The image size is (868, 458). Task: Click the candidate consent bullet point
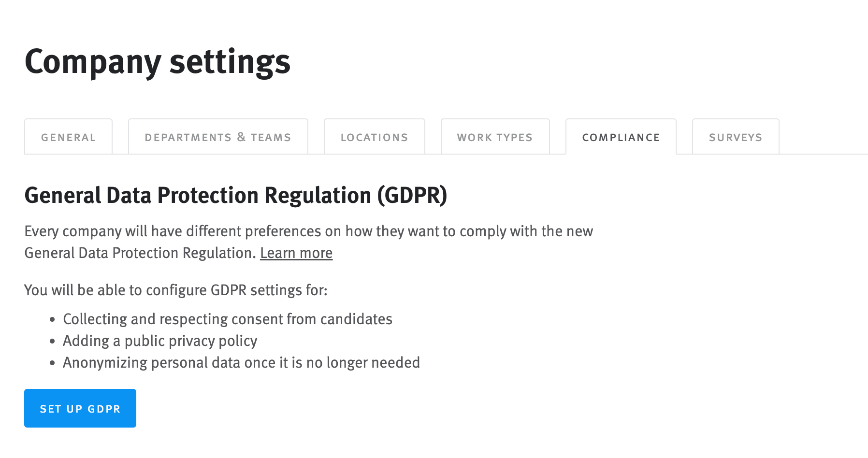(x=227, y=319)
